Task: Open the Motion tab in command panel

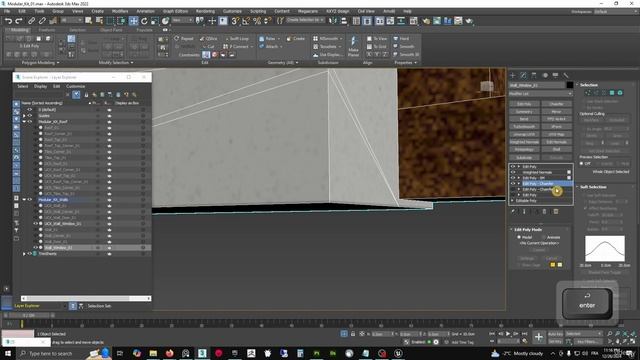Action: (545, 76)
